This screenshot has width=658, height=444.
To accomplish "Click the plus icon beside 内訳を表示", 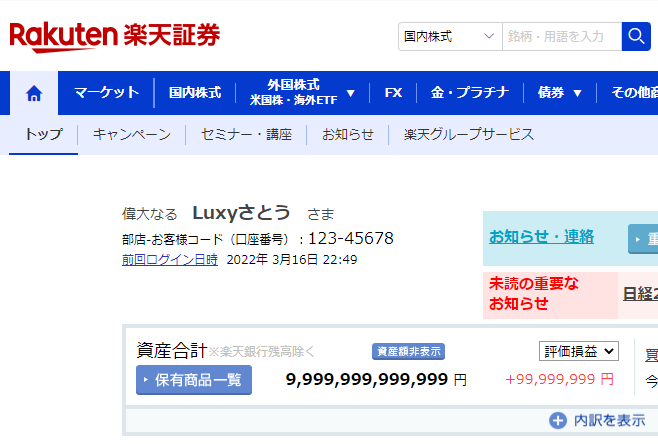I will click(558, 420).
